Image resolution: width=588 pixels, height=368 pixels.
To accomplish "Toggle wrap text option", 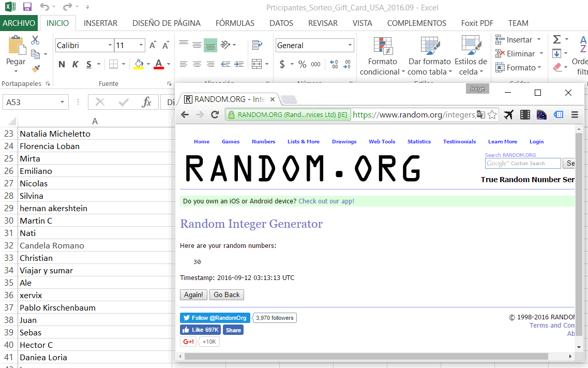I will pyautogui.click(x=257, y=45).
